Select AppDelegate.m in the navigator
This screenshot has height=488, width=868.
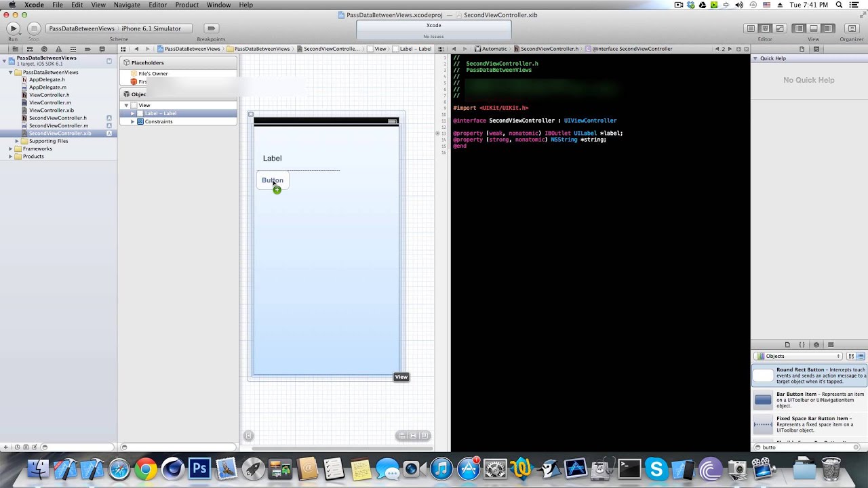coord(47,87)
